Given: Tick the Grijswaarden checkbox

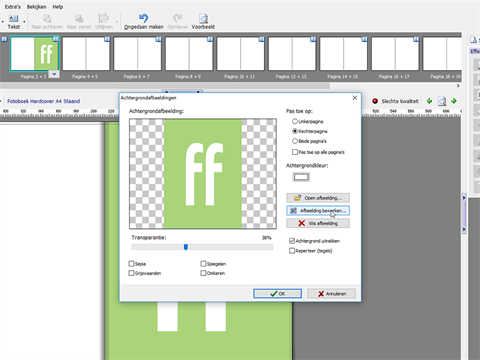Looking at the screenshot, I should pos(131,273).
